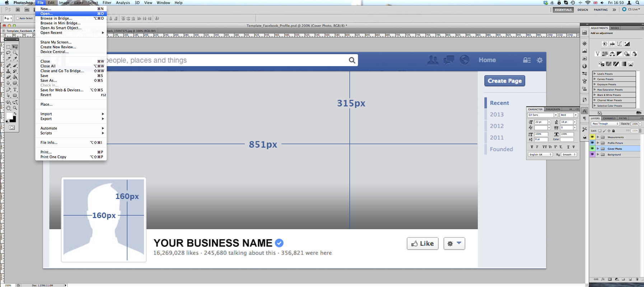This screenshot has width=644, height=287.
Task: Select the Painting workspace button
Action: coord(601,10)
